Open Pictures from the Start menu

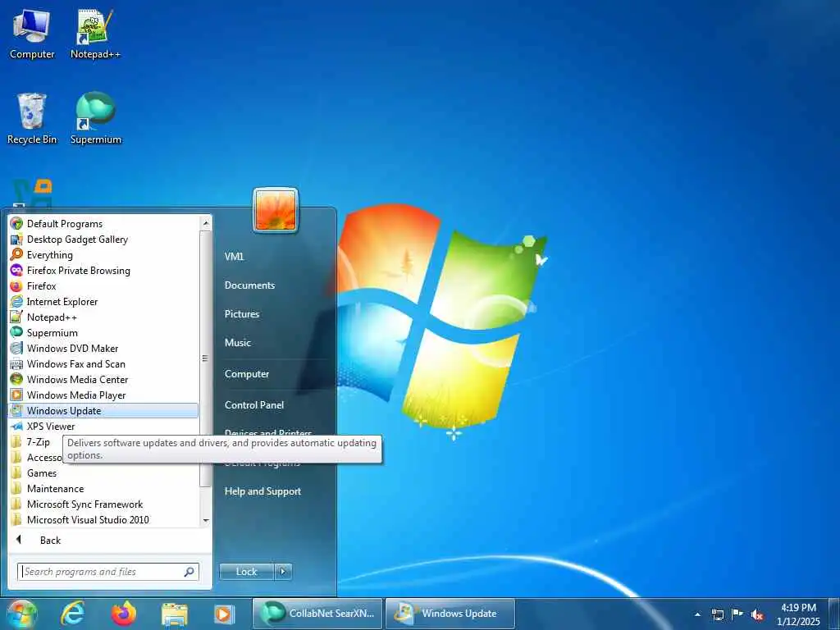pyautogui.click(x=242, y=314)
